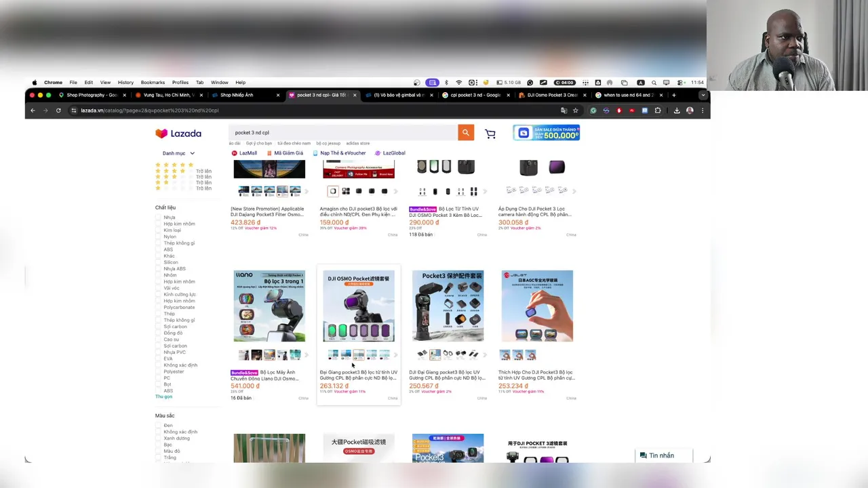
Task: Click the translate page icon in address bar
Action: click(x=564, y=110)
